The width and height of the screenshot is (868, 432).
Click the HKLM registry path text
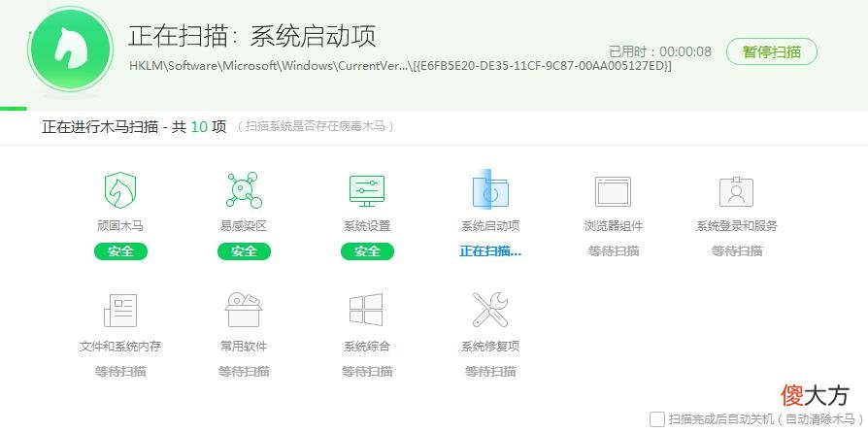tap(400, 66)
